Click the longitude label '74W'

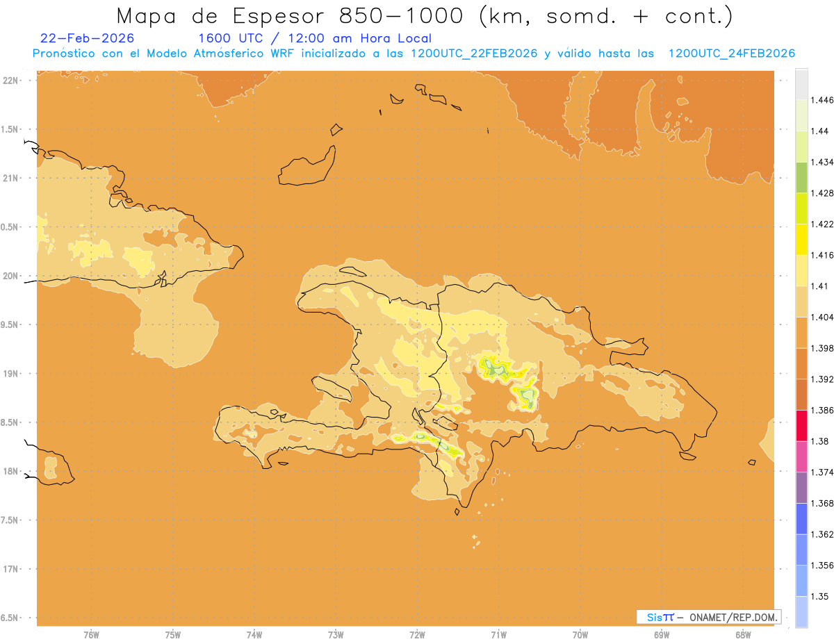(x=254, y=635)
